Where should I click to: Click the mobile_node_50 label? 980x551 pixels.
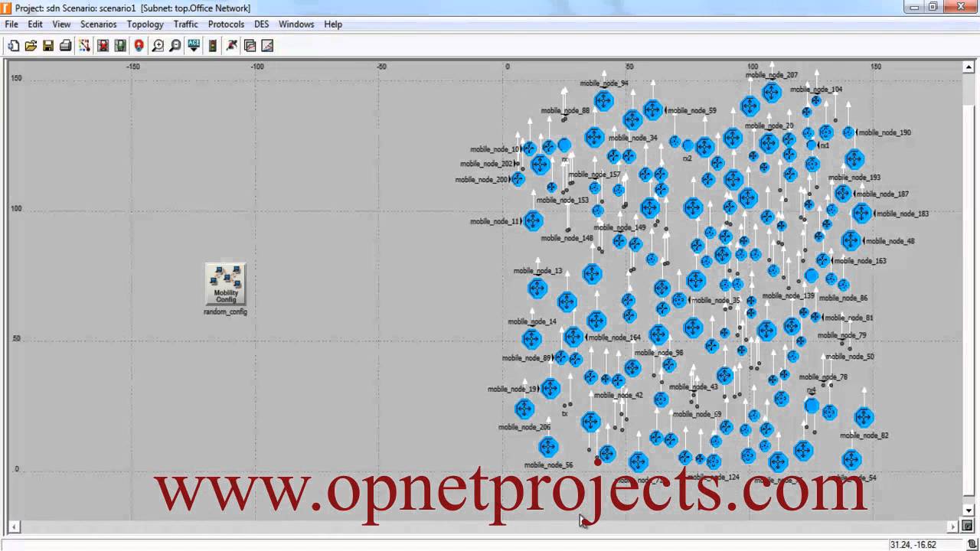coord(850,357)
